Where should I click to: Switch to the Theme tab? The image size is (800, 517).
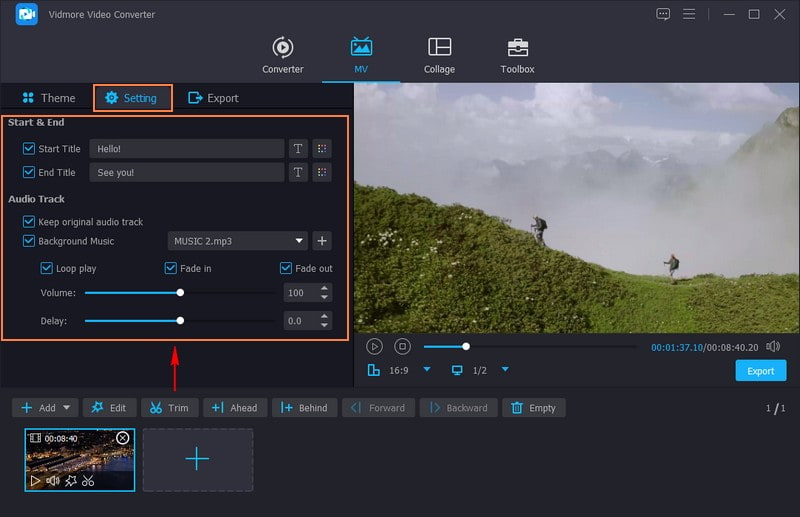click(x=48, y=98)
